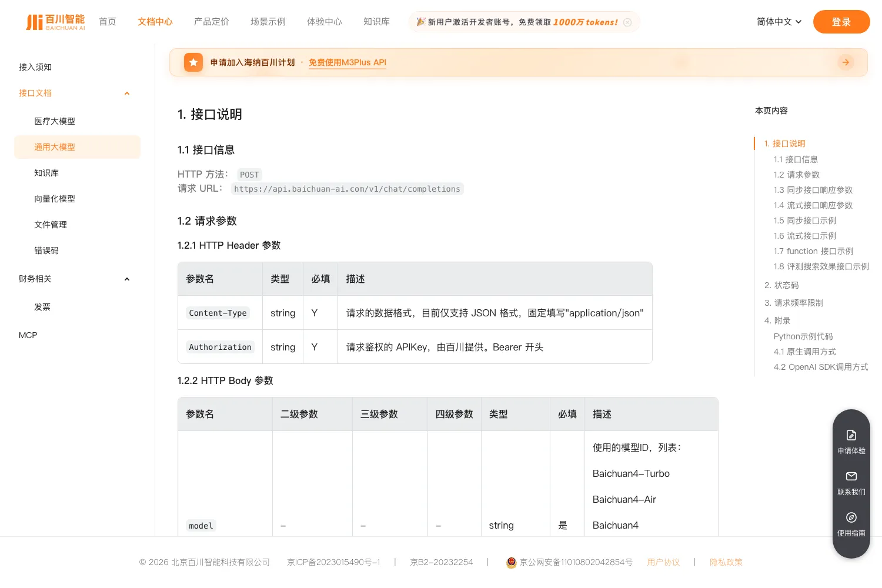Screen dimensions: 882x588
Task: Click the Baichuan4-Turbo model name
Action: pyautogui.click(x=631, y=473)
